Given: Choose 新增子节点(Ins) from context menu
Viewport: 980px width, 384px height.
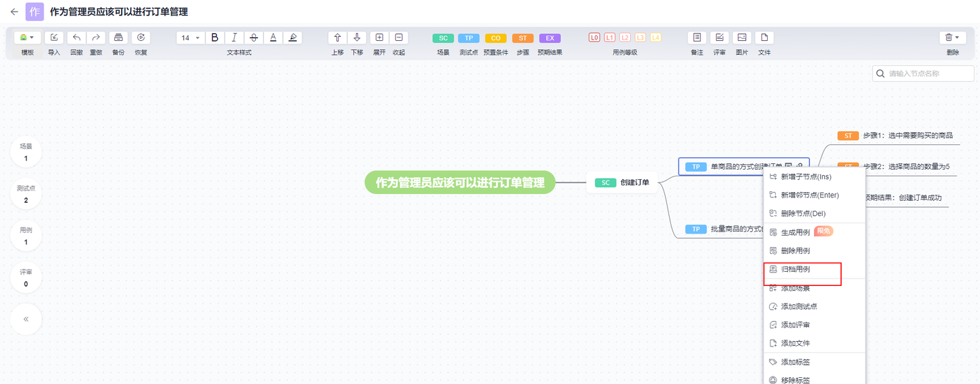Looking at the screenshot, I should (x=815, y=177).
